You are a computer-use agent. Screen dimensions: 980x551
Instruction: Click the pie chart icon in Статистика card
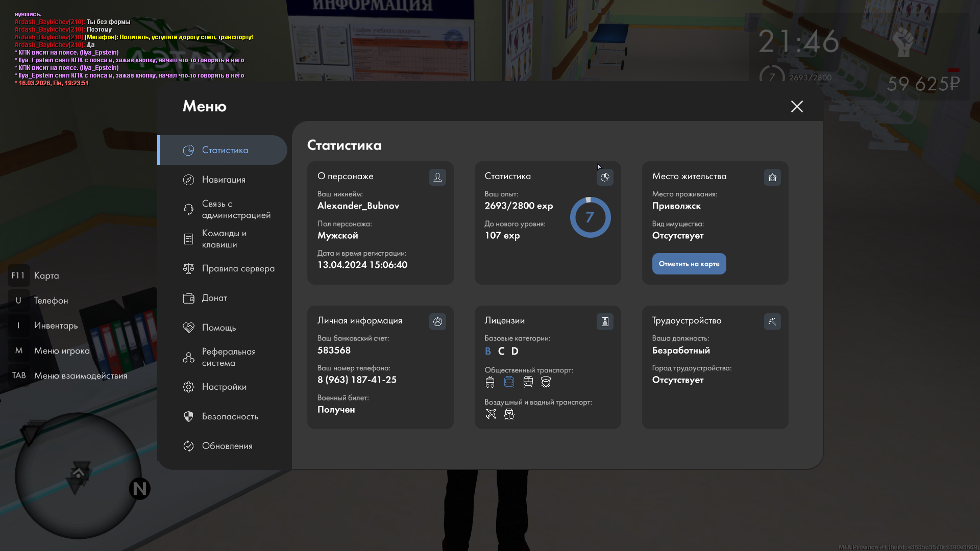605,177
